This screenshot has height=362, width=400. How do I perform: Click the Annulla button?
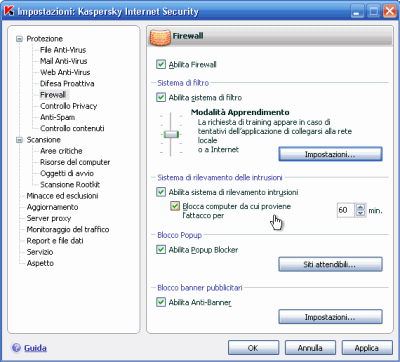310,348
